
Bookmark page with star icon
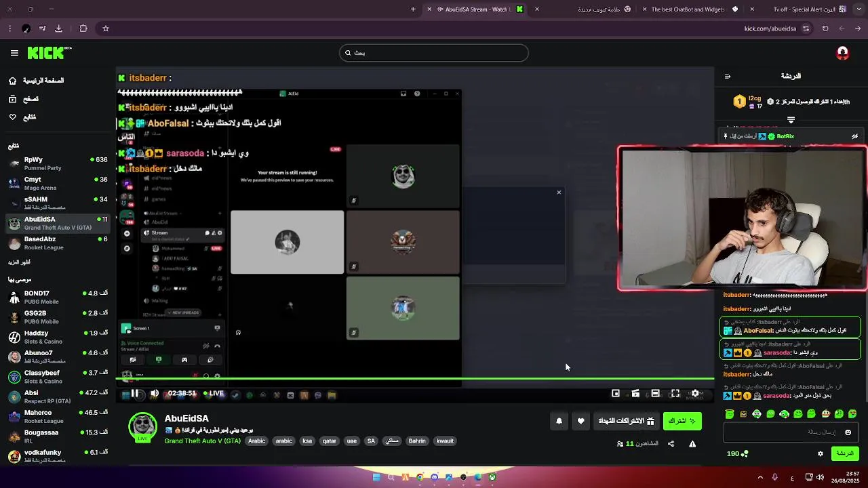tap(106, 28)
